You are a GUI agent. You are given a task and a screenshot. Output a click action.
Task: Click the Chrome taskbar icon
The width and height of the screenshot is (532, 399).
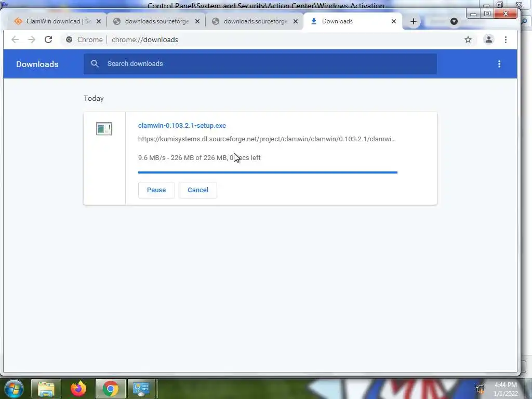click(111, 389)
